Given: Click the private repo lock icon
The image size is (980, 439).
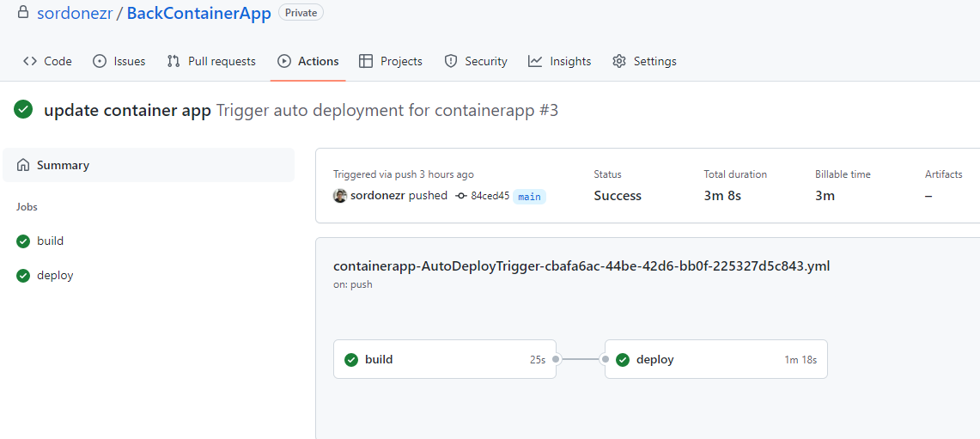Looking at the screenshot, I should pyautogui.click(x=23, y=12).
